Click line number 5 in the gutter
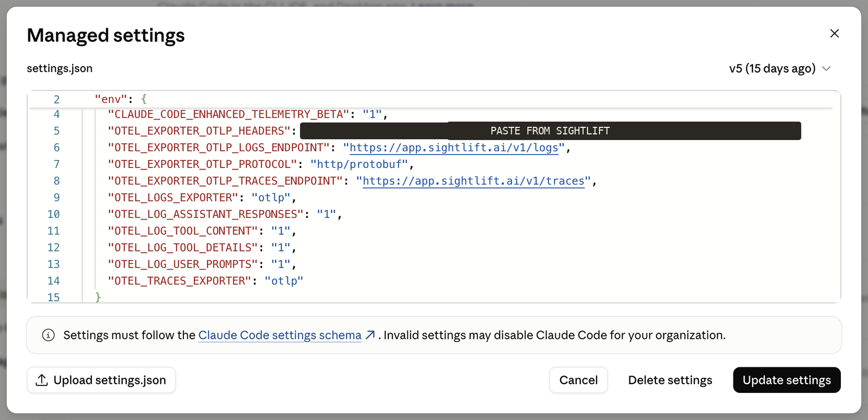868x420 pixels. coord(57,131)
